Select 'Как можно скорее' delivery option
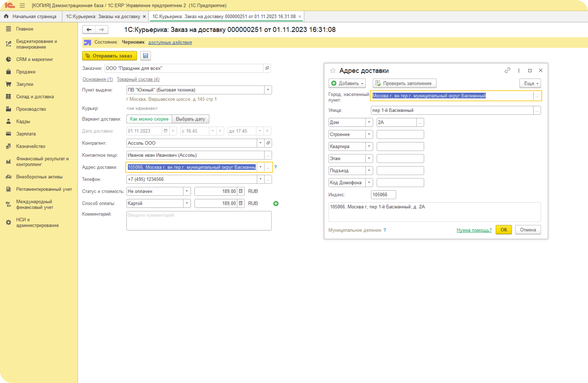588x383 pixels. click(x=149, y=119)
